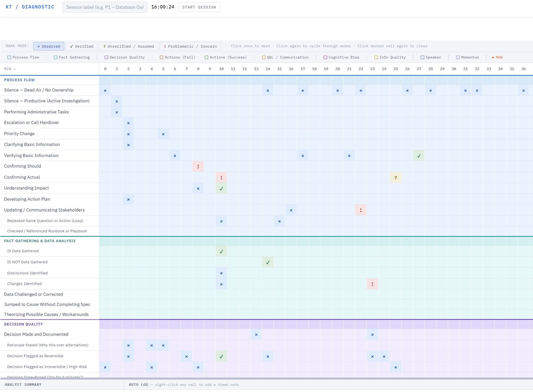Image resolution: width=533 pixels, height=392 pixels.
Task: Select Unverified / Assumed mark mode
Action: (129, 46)
